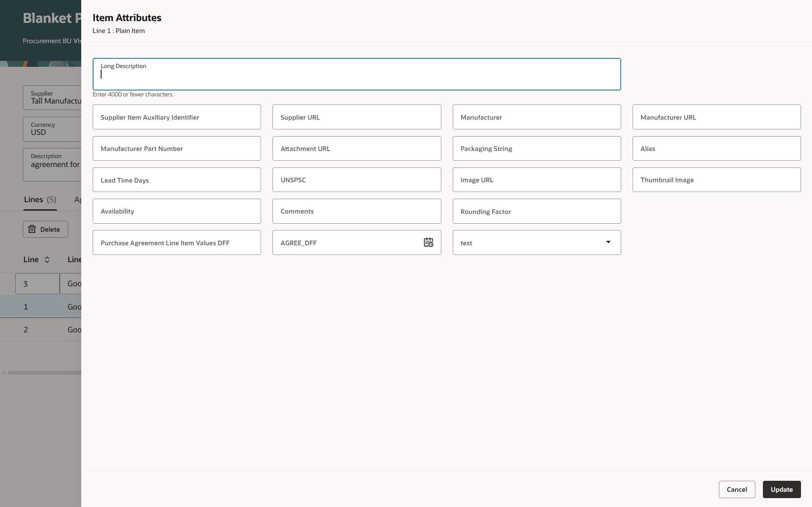Click into the Comments field
The width and height of the screenshot is (812, 507).
357,211
